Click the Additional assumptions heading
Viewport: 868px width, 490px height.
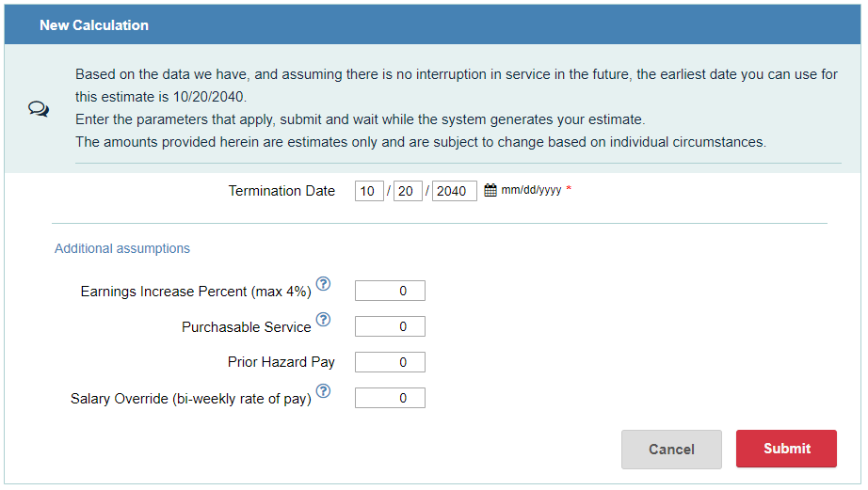click(122, 249)
